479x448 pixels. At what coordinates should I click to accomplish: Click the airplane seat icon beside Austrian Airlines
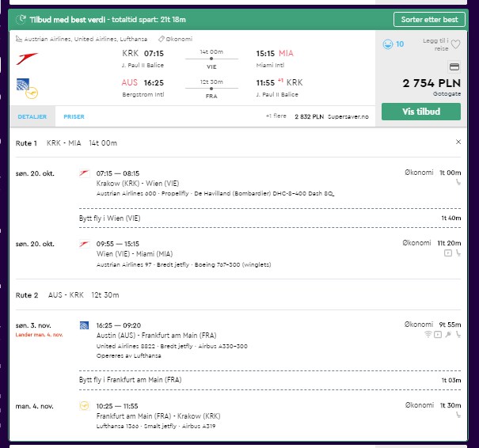point(19,39)
